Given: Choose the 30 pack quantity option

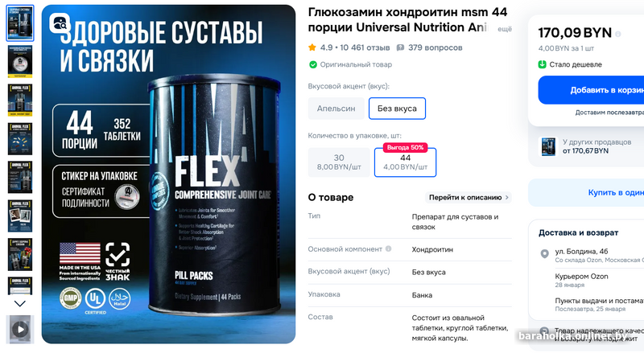Looking at the screenshot, I should [339, 162].
